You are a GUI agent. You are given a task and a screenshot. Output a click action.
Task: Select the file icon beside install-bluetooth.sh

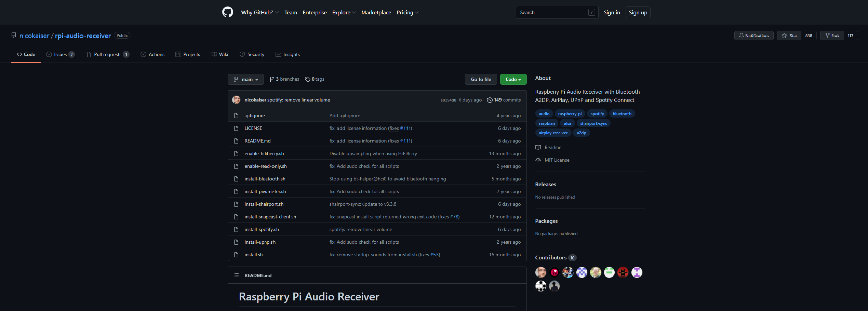pos(236,179)
